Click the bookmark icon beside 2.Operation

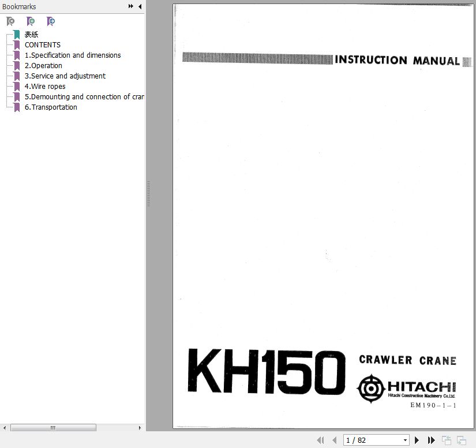point(17,66)
